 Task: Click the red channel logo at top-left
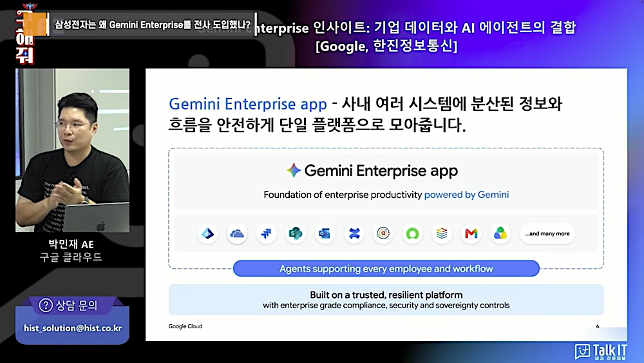point(25,34)
